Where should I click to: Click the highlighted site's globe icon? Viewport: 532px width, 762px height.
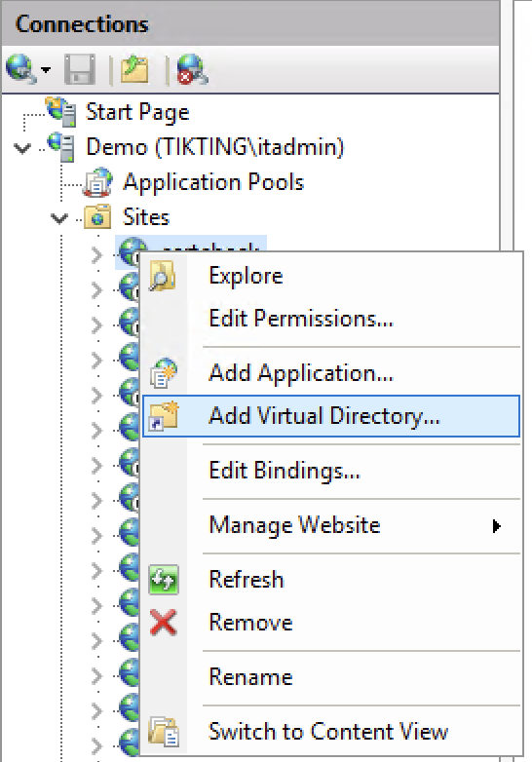pyautogui.click(x=131, y=251)
